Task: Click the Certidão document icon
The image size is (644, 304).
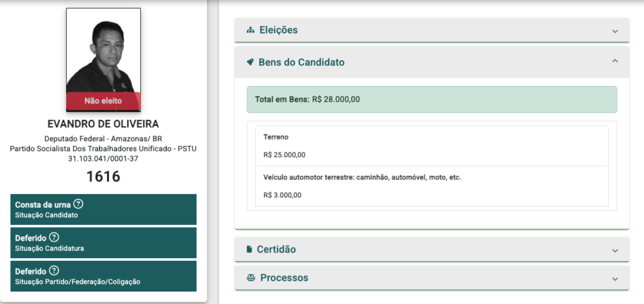Action: (249, 249)
